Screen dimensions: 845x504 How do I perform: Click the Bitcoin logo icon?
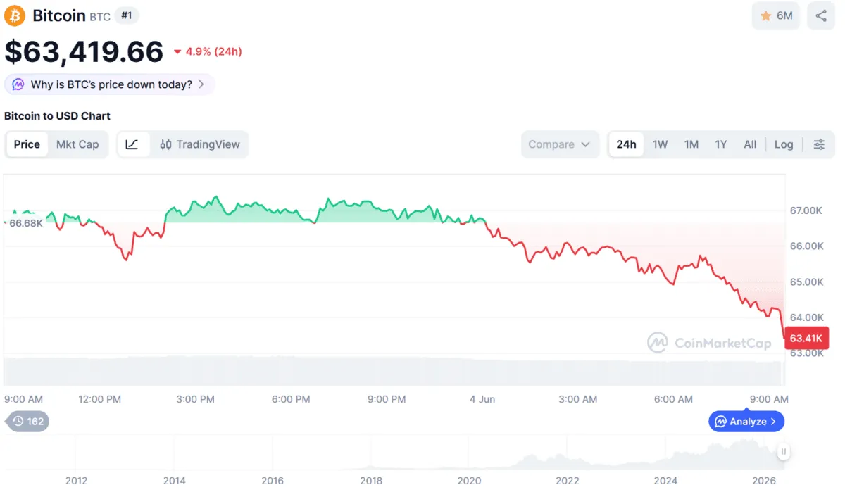(15, 15)
